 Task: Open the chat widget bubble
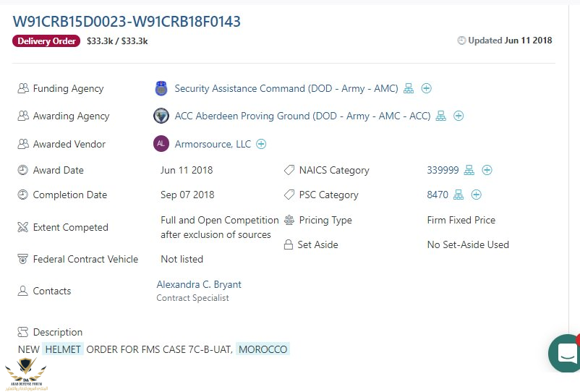pyautogui.click(x=566, y=353)
